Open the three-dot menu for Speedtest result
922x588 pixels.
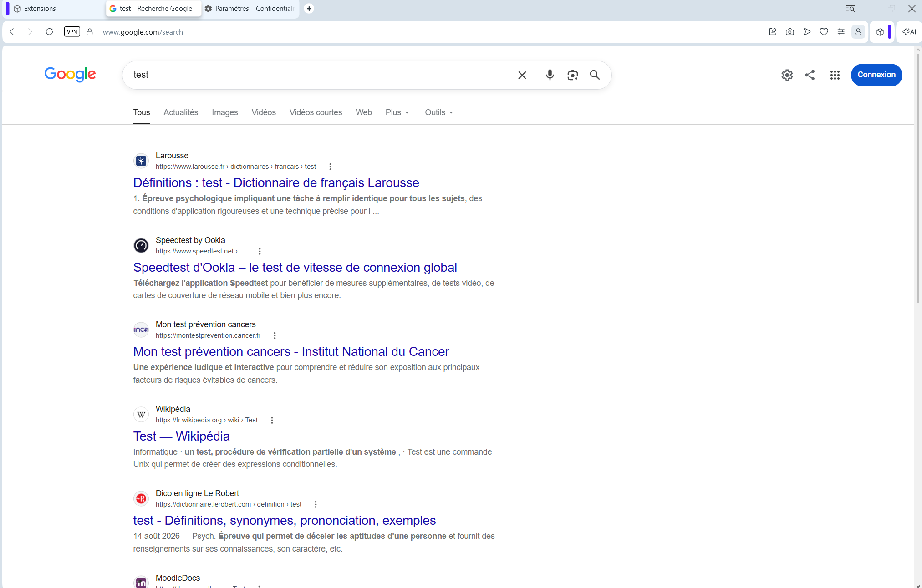(x=260, y=251)
